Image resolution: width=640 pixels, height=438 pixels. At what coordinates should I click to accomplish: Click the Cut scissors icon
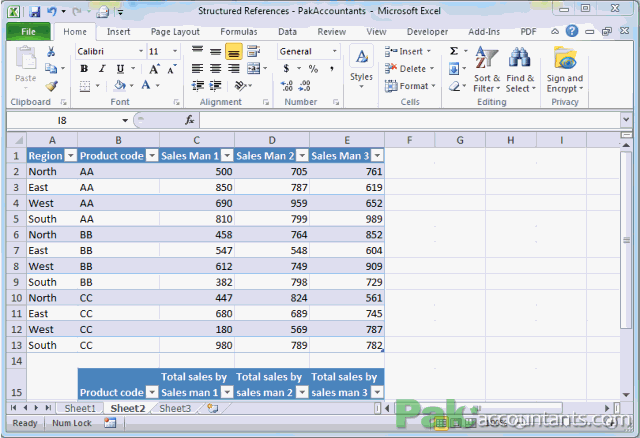[51, 51]
